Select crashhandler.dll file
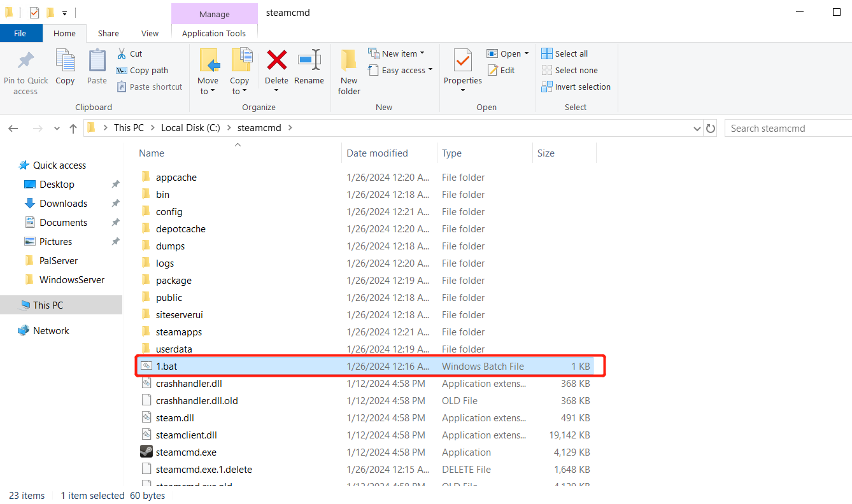This screenshot has height=504, width=852. click(x=188, y=383)
